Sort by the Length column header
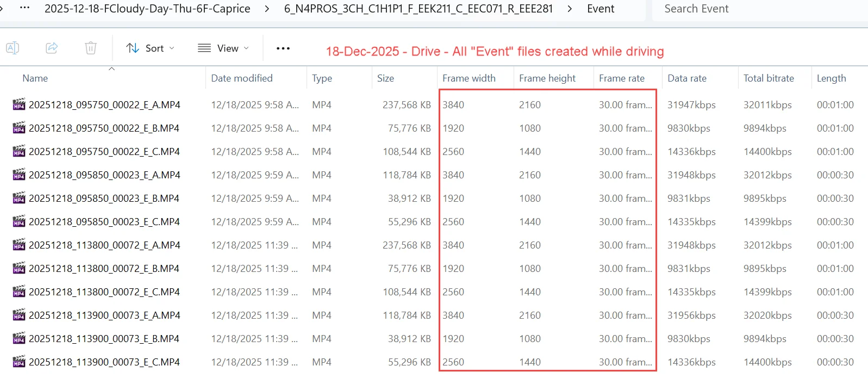The height and width of the screenshot is (378, 868). (x=832, y=78)
